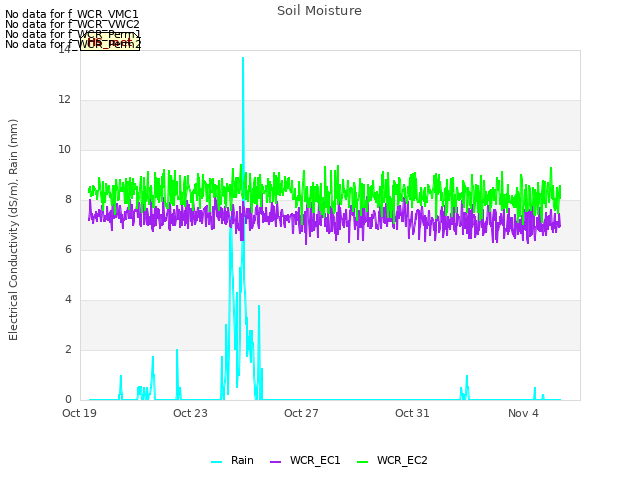Toggle the WCR_EC1 legend entry

click(305, 460)
